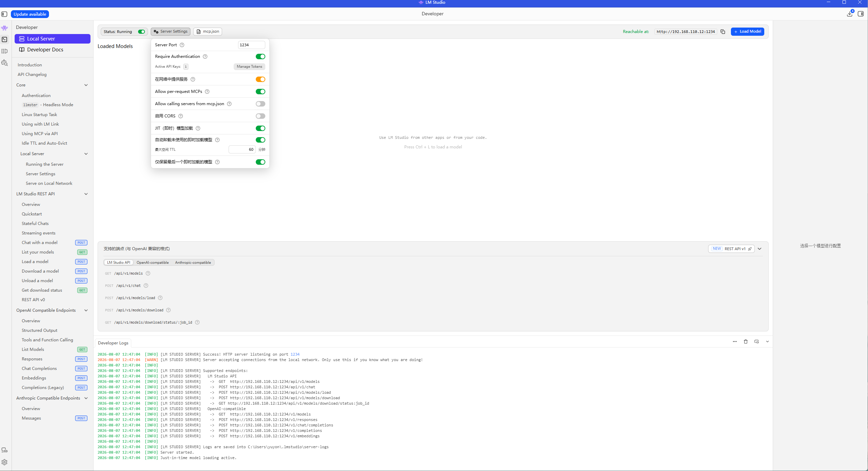This screenshot has height=471, width=868.
Task: Open Serve on Local Network docs page
Action: coord(49,183)
